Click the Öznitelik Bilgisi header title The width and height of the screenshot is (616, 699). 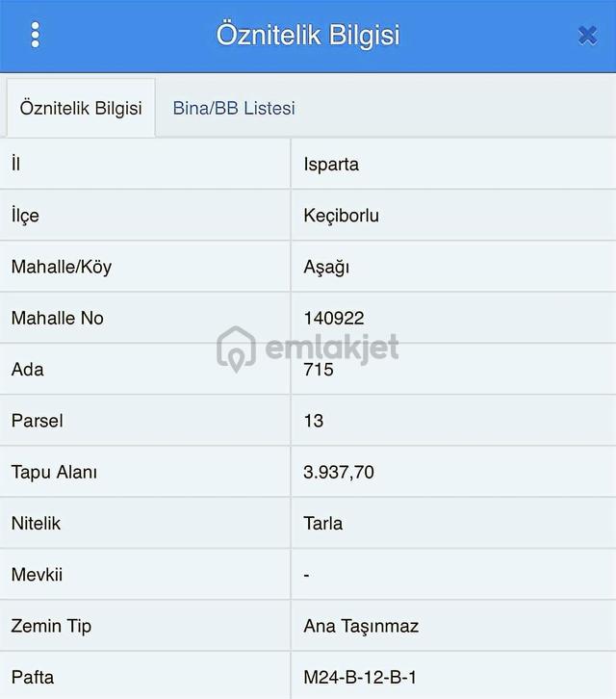(308, 36)
